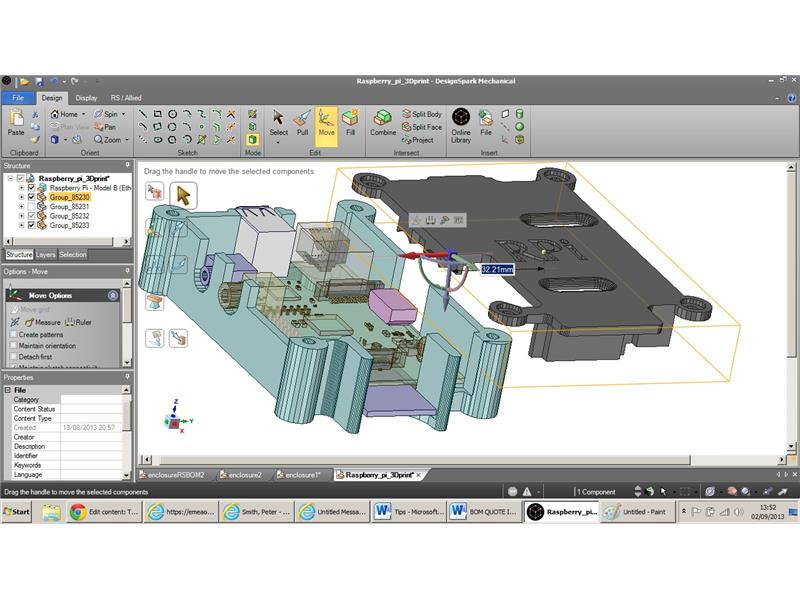800x600 pixels.
Task: Click the Insert File tool
Action: pyautogui.click(x=486, y=124)
